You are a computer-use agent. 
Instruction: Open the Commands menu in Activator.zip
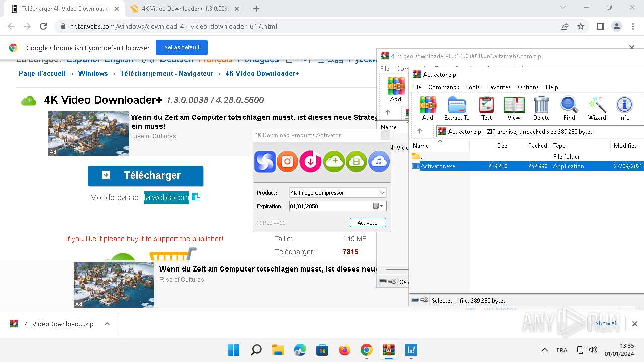[444, 87]
